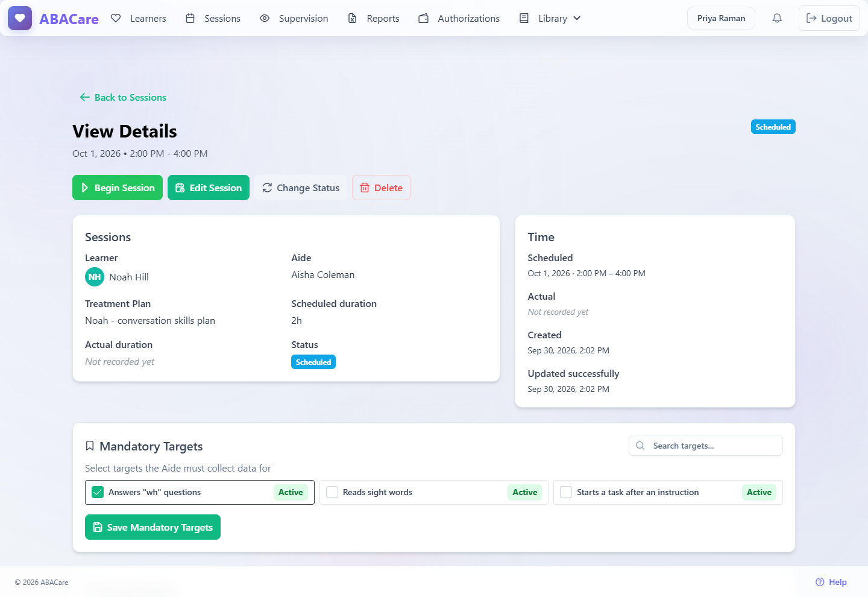Click the learner name Noah Hill
The image size is (868, 597).
(129, 277)
